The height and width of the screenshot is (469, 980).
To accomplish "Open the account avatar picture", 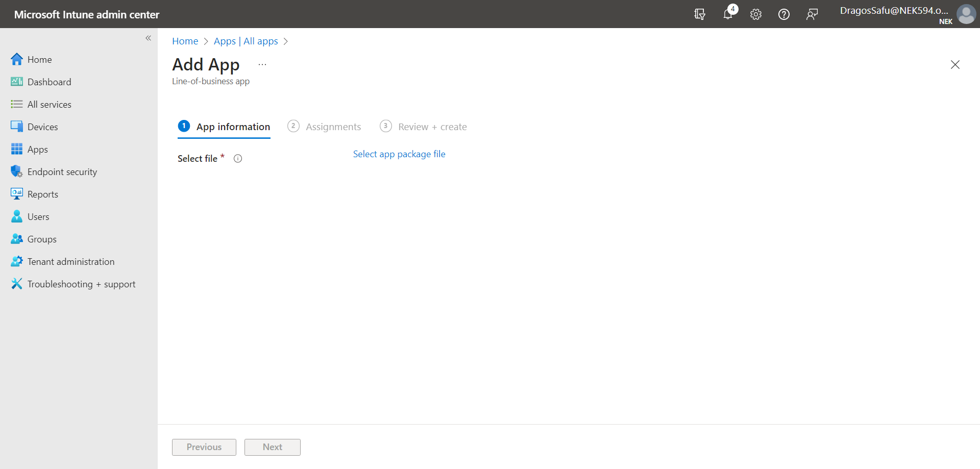I will (x=966, y=14).
